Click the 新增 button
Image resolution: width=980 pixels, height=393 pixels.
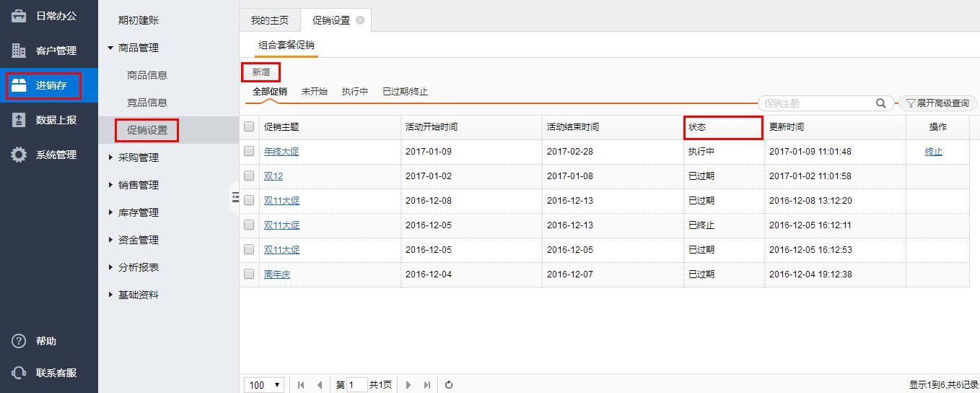(261, 72)
